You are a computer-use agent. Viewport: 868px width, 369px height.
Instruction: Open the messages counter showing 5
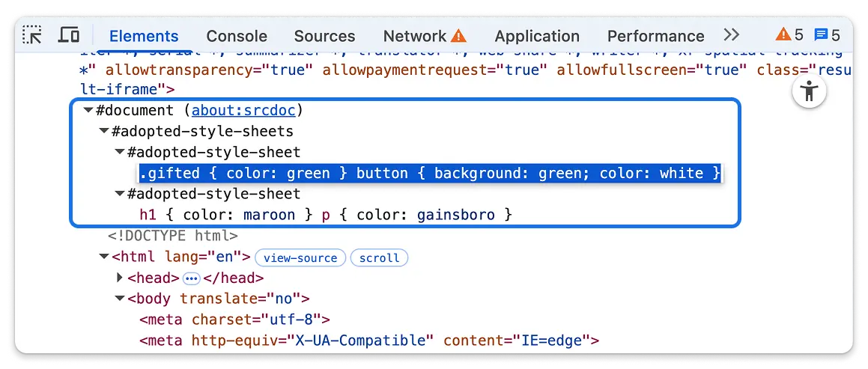pos(827,35)
